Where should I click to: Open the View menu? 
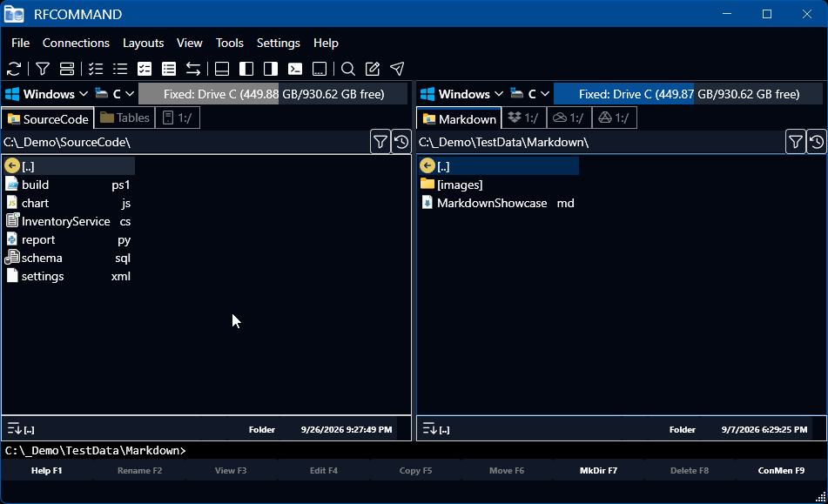click(x=190, y=43)
